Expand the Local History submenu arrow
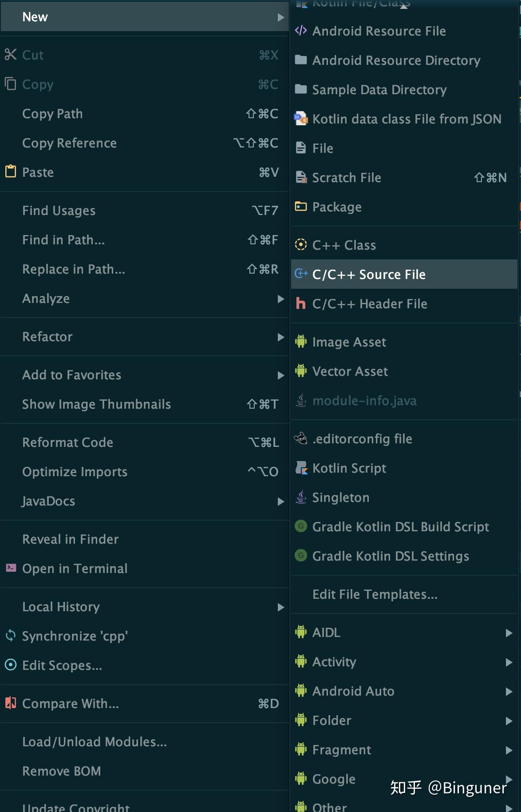 coord(280,607)
